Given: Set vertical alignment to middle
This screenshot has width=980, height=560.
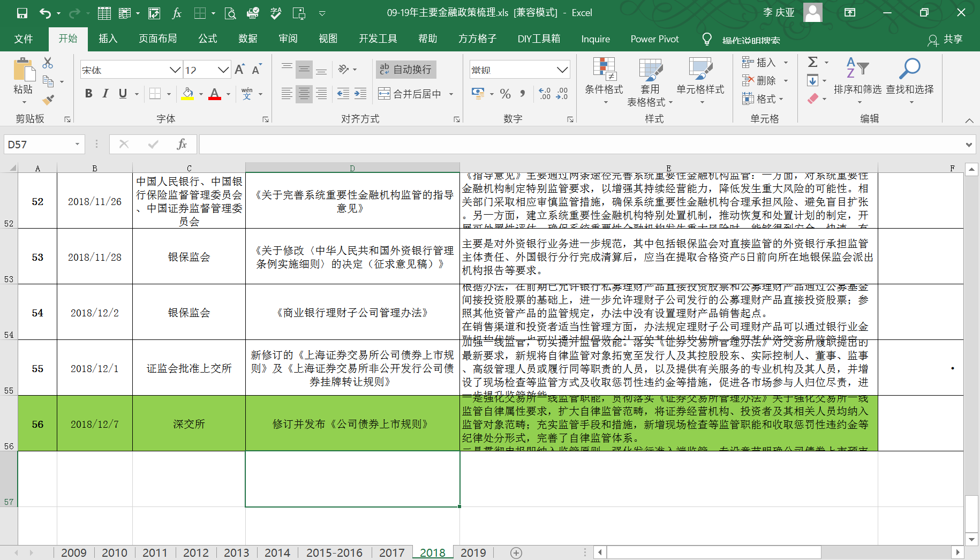Looking at the screenshot, I should point(304,70).
